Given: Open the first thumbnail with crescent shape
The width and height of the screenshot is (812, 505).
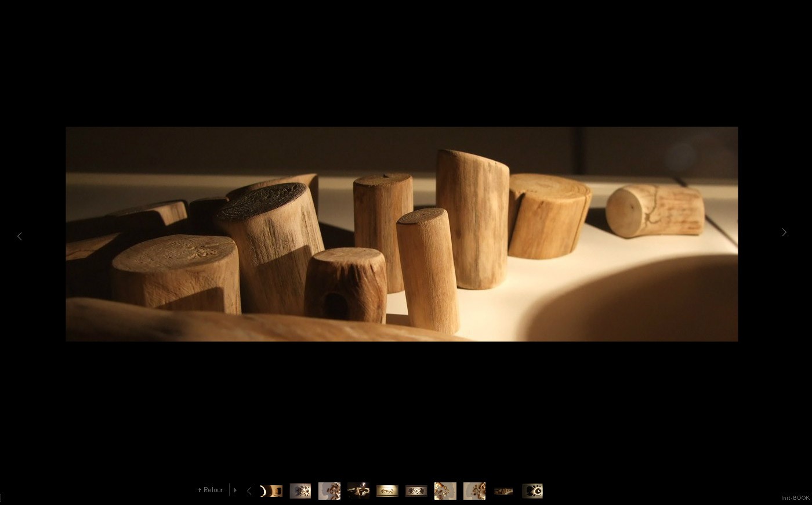Looking at the screenshot, I should (x=271, y=491).
